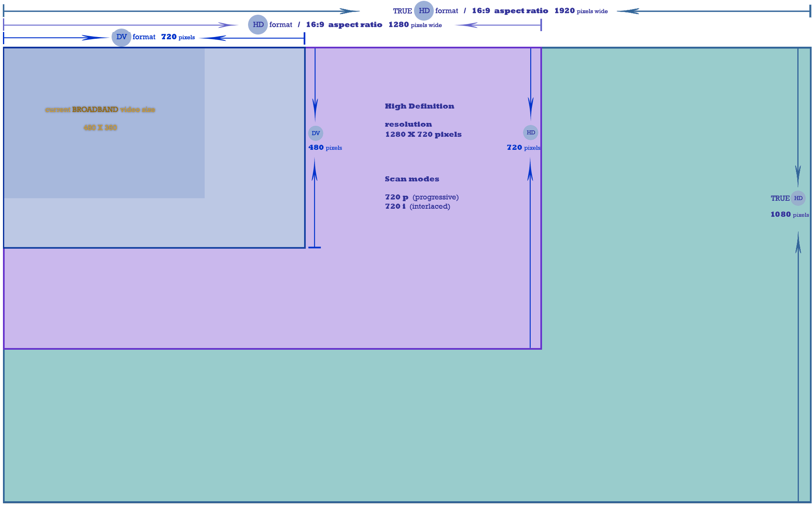Viewport: 812px width, 505px height.
Task: Click the 'current BROADBAND video size' text
Action: (100, 109)
